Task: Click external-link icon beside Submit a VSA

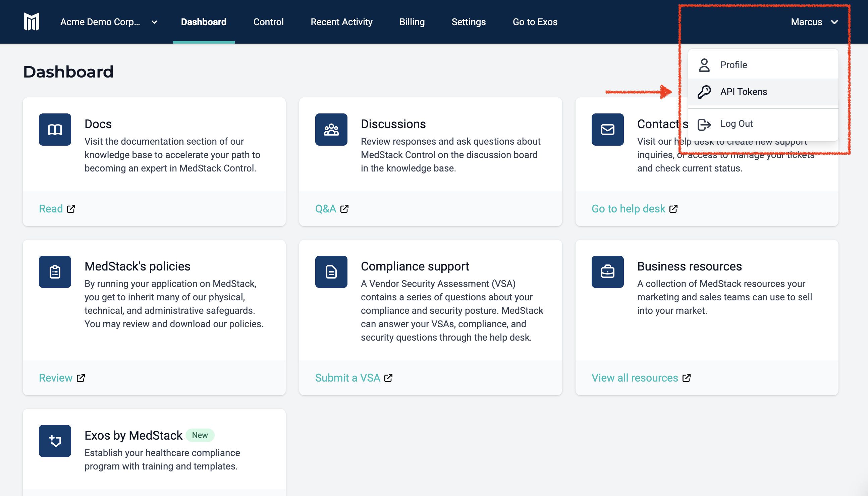Action: click(388, 378)
